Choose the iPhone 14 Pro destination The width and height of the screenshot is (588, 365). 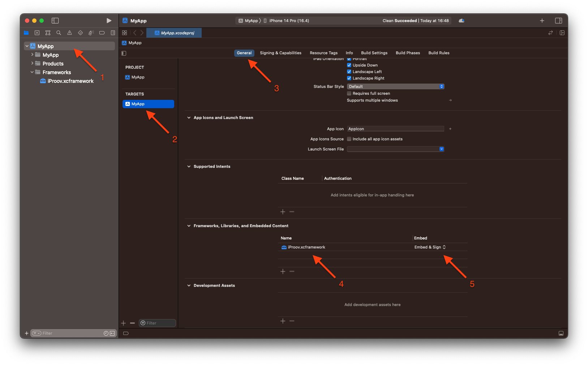coord(286,21)
